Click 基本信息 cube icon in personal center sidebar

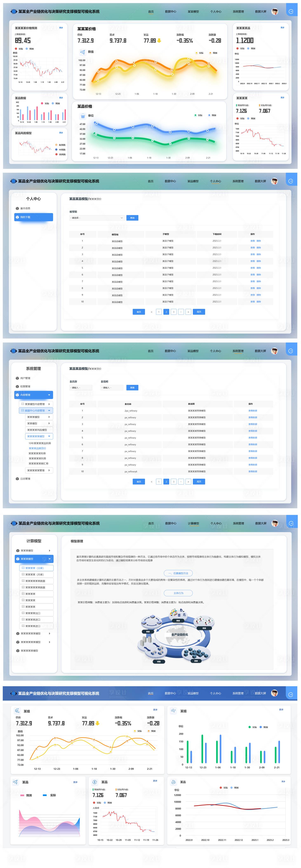tap(17, 208)
